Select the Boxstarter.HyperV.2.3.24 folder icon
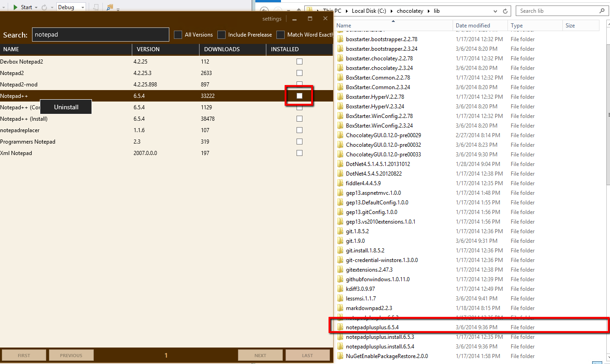The height and width of the screenshot is (364, 610). coord(340,107)
